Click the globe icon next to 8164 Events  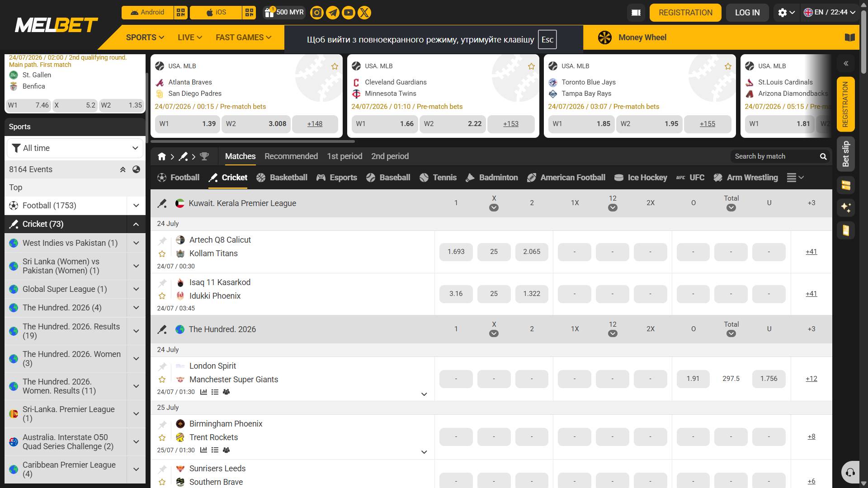136,169
